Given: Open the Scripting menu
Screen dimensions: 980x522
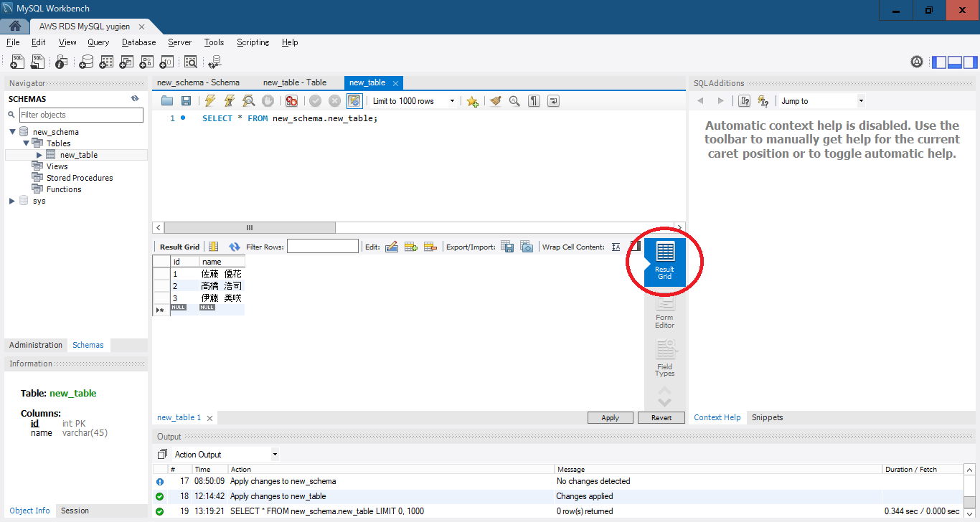Looking at the screenshot, I should [253, 42].
